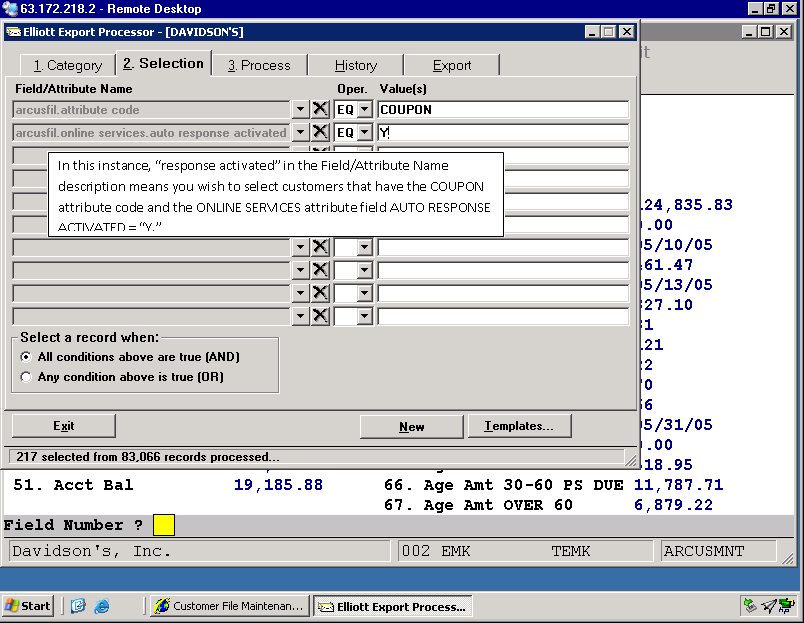
Task: Open field name dropdown for arcusfil.attribute code row
Action: point(300,109)
